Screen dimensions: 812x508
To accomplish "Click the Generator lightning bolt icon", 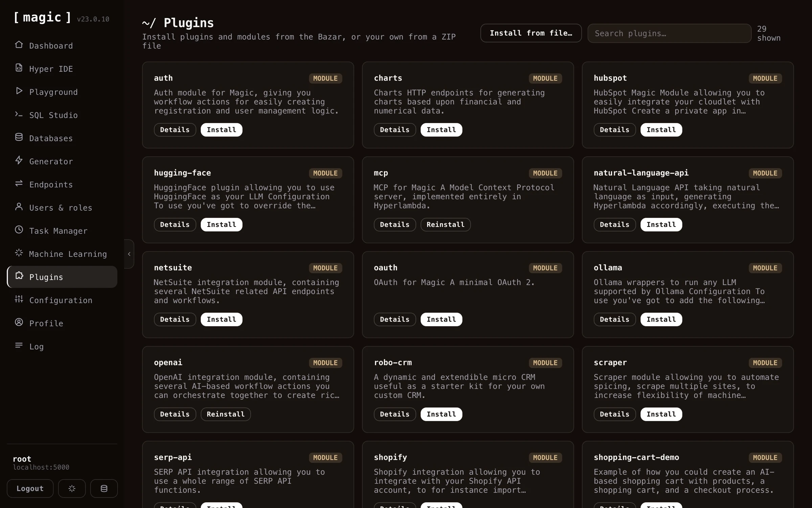I will click(x=19, y=160).
